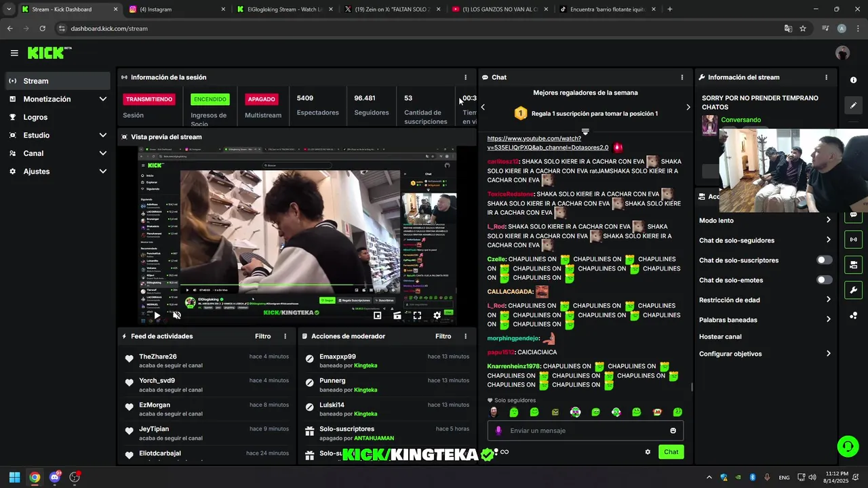Open the Dotasores YouTube link in chat

[548, 142]
